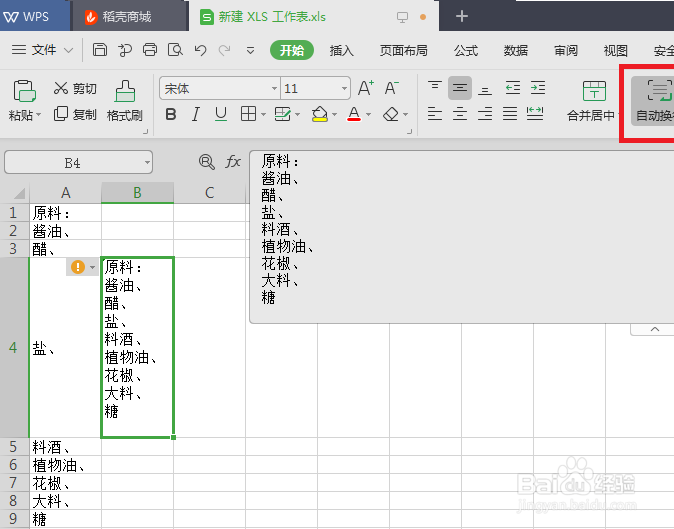Click the Merge and Center button

point(594,101)
